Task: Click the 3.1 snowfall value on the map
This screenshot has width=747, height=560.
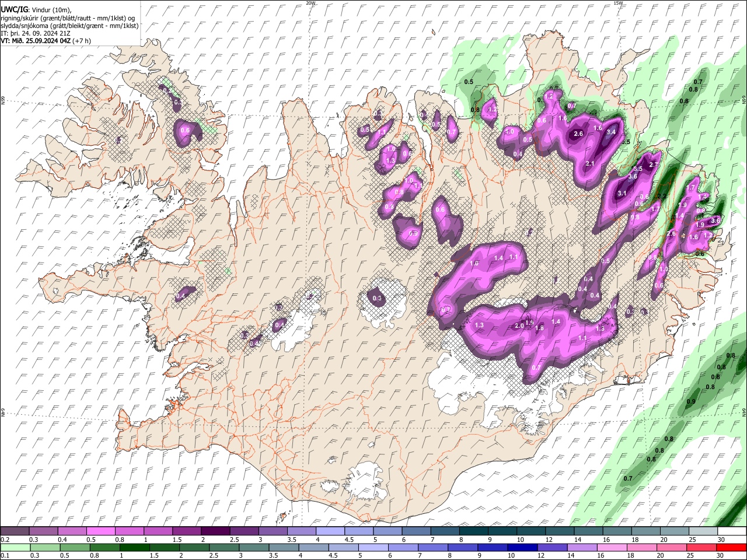Action: click(x=622, y=194)
